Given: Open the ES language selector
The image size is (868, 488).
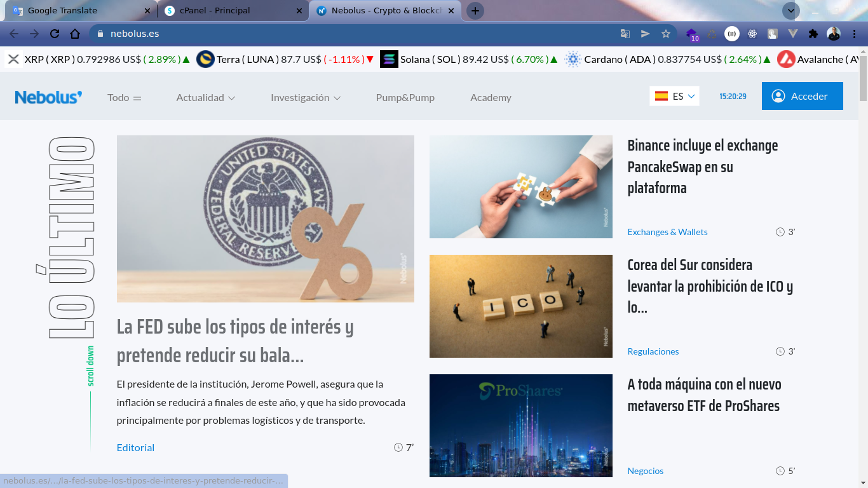Looking at the screenshot, I should [x=674, y=96].
